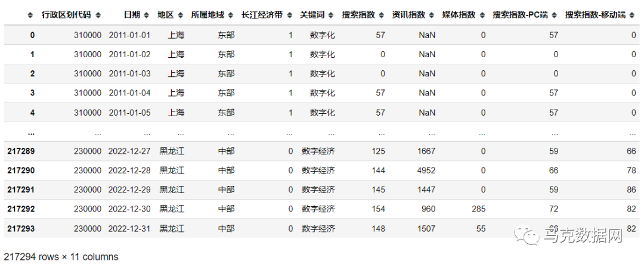Click 搜索指数 value 148
644x264 pixels.
pyautogui.click(x=379, y=229)
